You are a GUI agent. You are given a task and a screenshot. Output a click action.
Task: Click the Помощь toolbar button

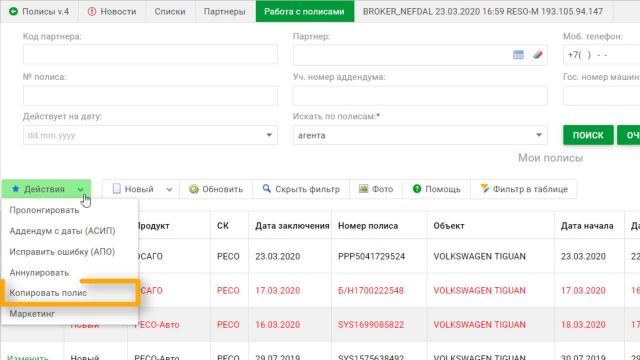tap(436, 189)
